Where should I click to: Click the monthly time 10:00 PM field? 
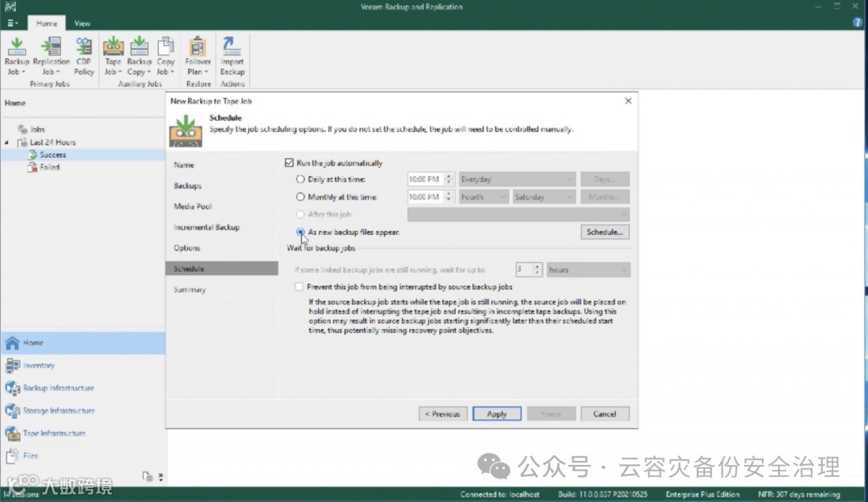tap(425, 197)
